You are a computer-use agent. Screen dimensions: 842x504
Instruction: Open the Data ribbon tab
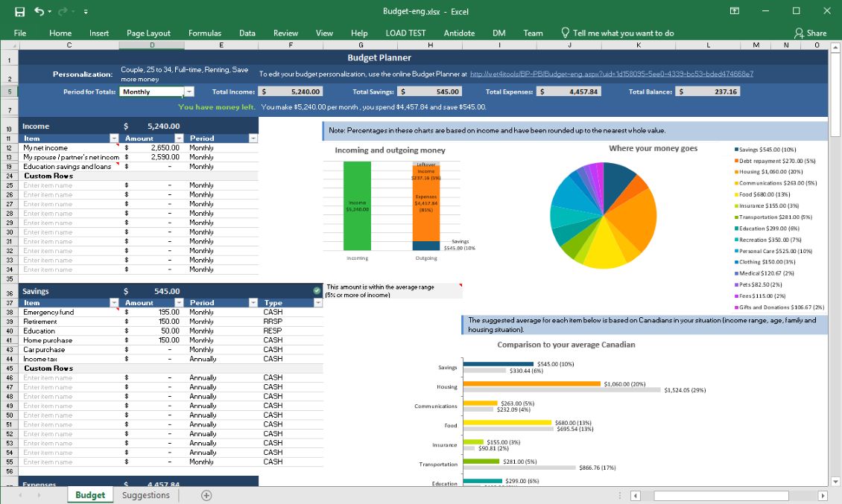coord(247,33)
